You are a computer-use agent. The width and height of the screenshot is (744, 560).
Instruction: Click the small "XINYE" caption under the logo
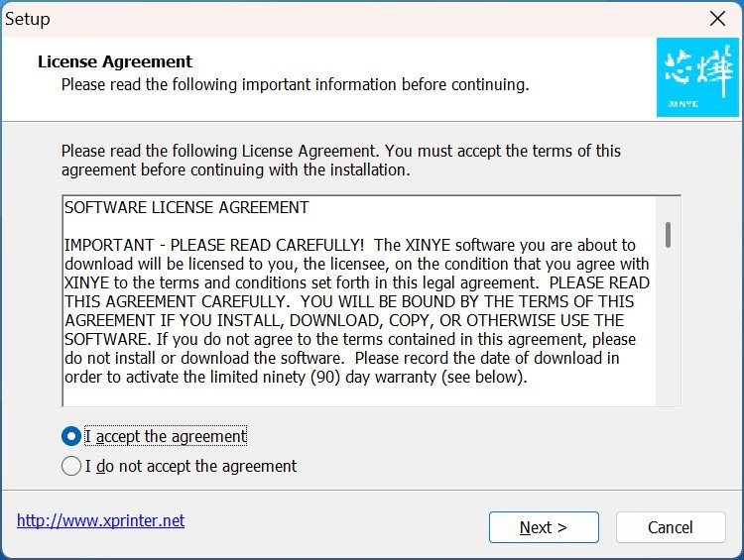682,102
